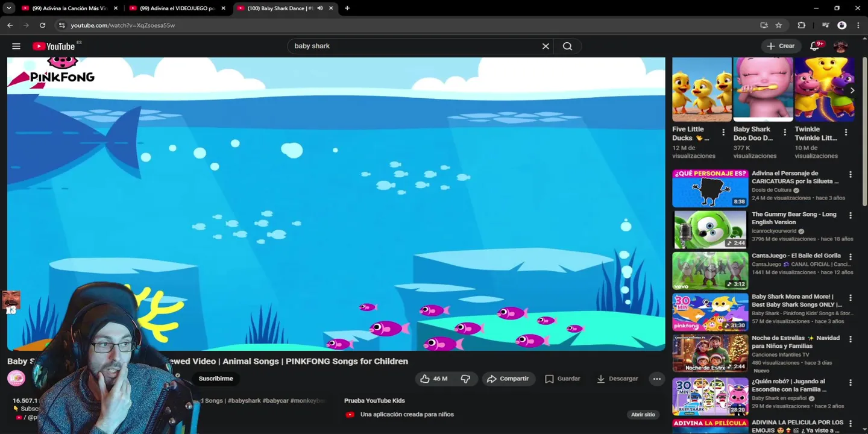The image size is (868, 434).
Task: Open the Chrome extensions puzzle icon
Action: coord(801,25)
